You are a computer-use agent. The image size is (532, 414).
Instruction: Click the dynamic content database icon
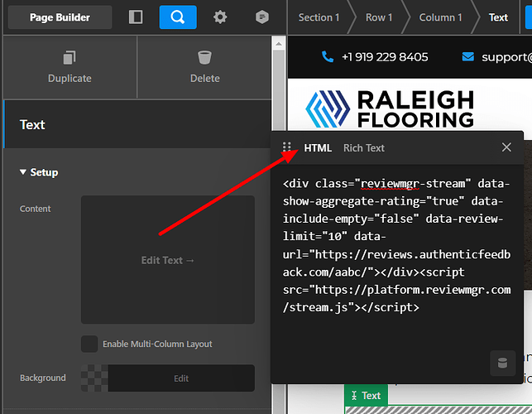[502, 363]
